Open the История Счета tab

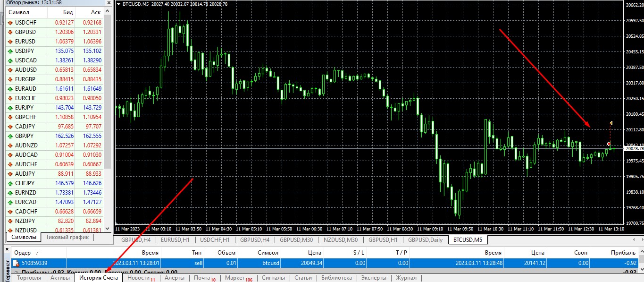click(99, 278)
